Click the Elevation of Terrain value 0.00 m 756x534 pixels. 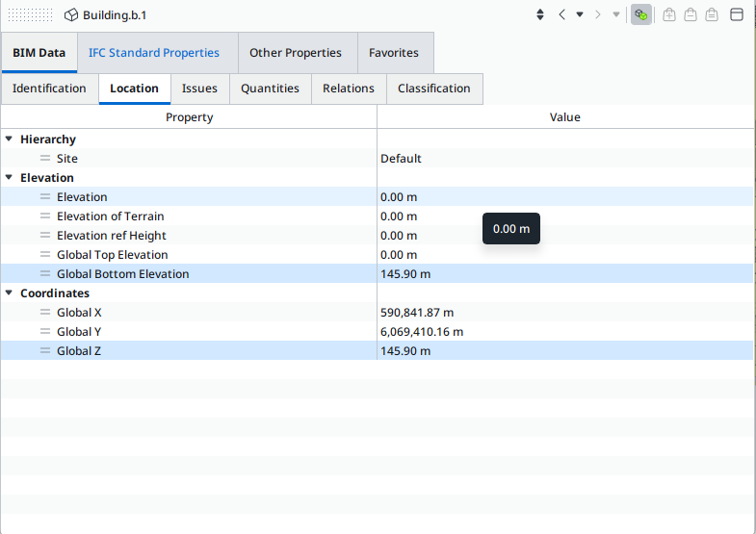[x=399, y=216]
